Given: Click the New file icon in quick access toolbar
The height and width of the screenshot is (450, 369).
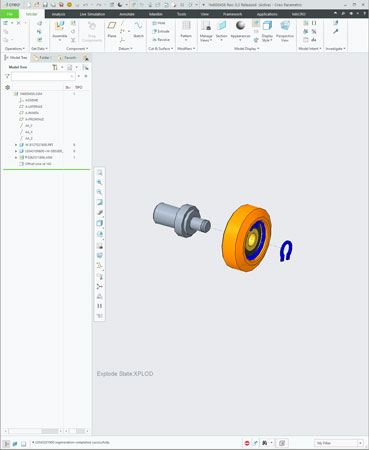Looking at the screenshot, I should pos(29,5).
